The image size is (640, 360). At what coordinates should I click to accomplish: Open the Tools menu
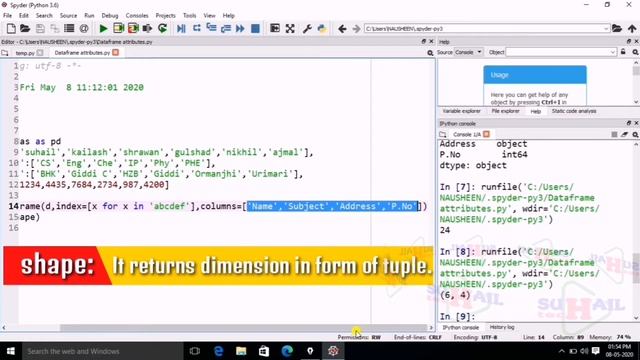tap(189, 16)
